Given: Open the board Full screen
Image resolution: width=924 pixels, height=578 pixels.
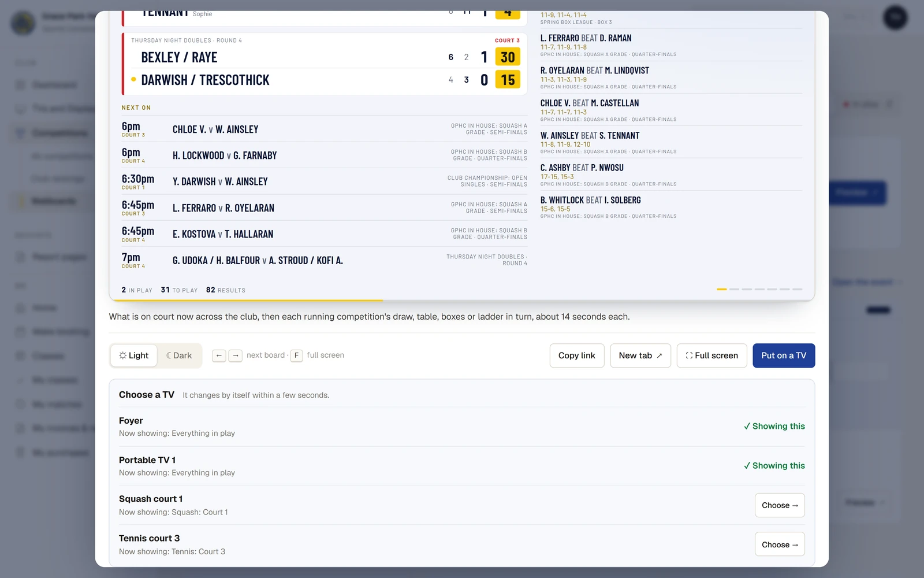Looking at the screenshot, I should (x=711, y=355).
